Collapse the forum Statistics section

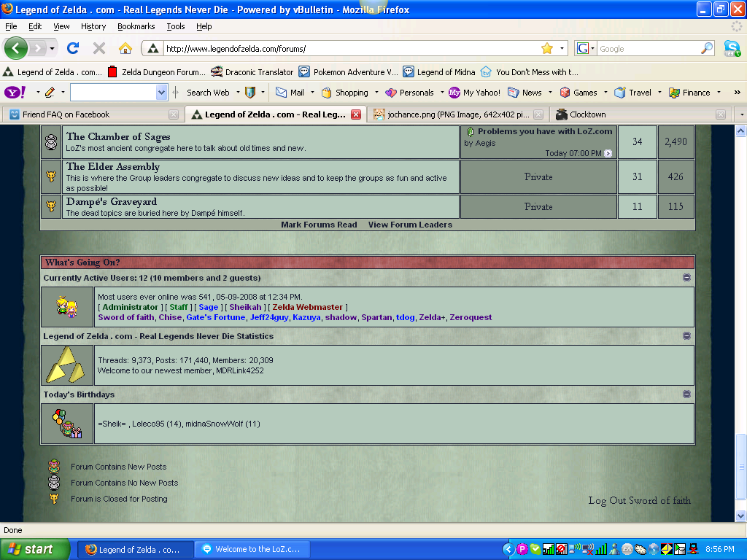tap(686, 335)
